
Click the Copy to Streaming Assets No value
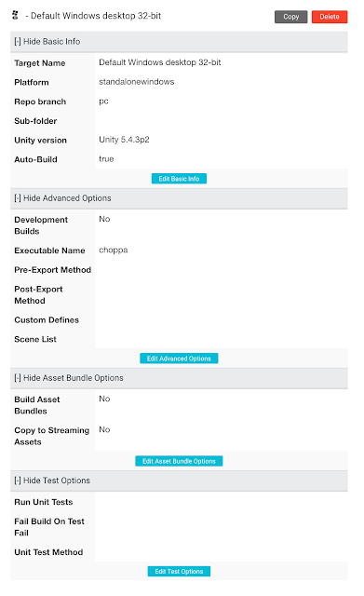tap(104, 429)
